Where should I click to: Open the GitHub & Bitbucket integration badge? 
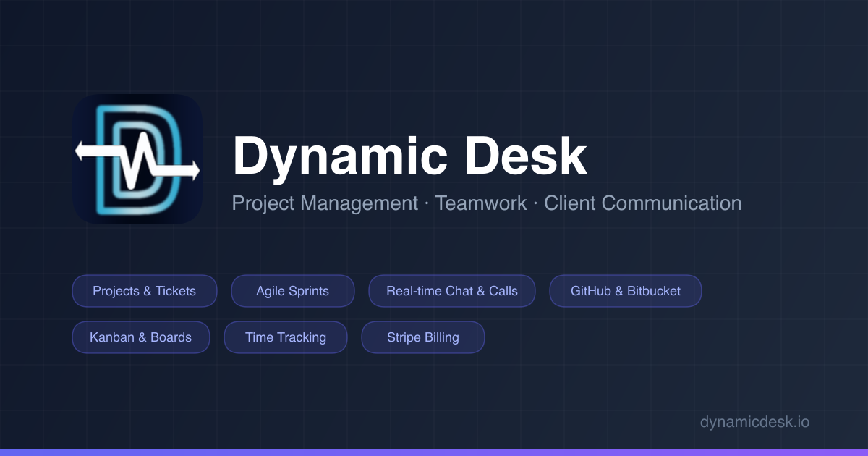(625, 291)
